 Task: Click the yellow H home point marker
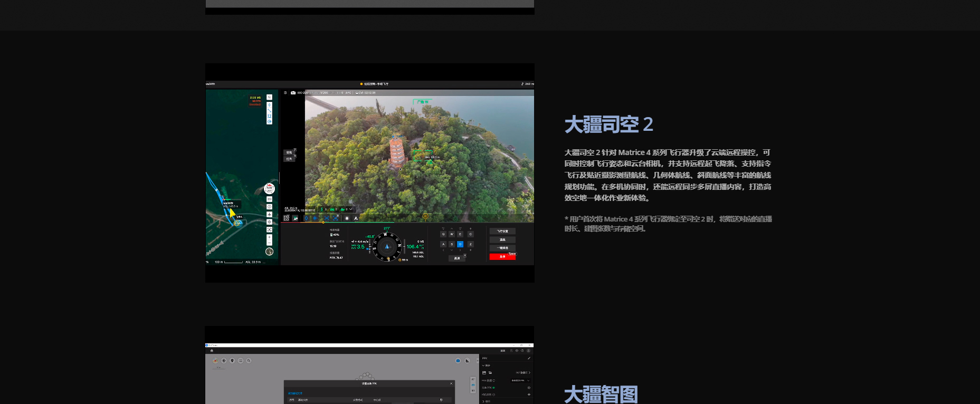[425, 216]
